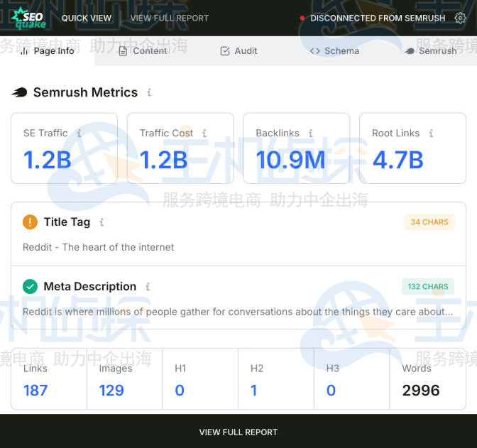Open the Content tab
This screenshot has height=448, width=477.
coord(143,51)
